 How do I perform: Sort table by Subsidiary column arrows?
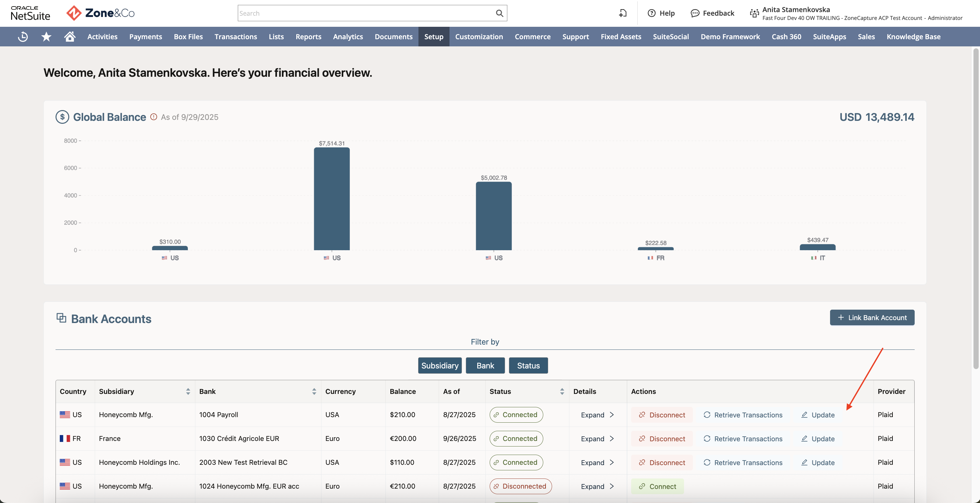click(188, 392)
